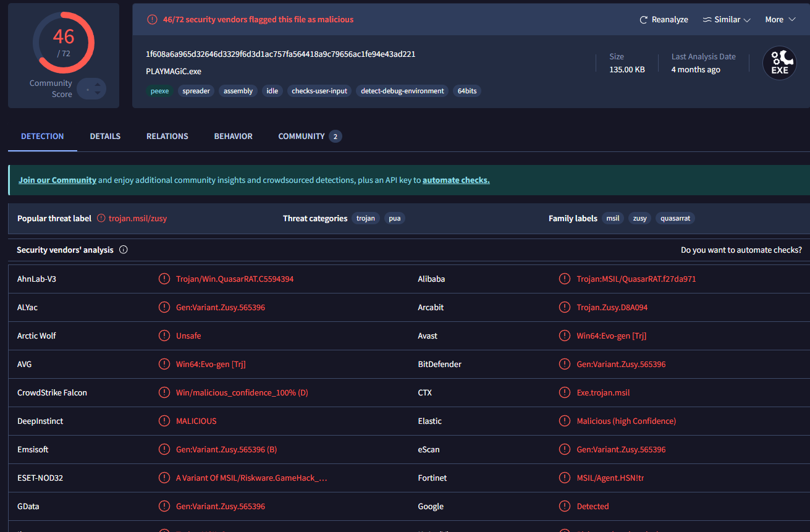Vote up the Community Score
This screenshot has height=532, width=810.
tap(97, 85)
